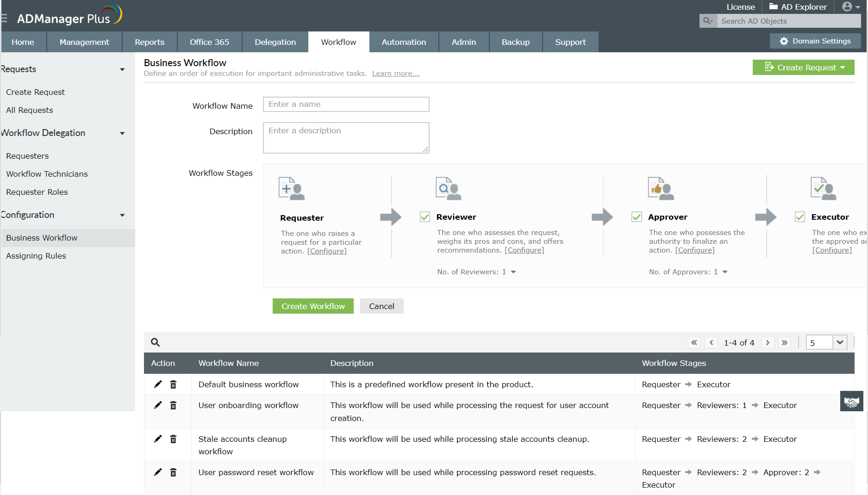Open the table search magnifier
868x495 pixels.
pyautogui.click(x=155, y=342)
